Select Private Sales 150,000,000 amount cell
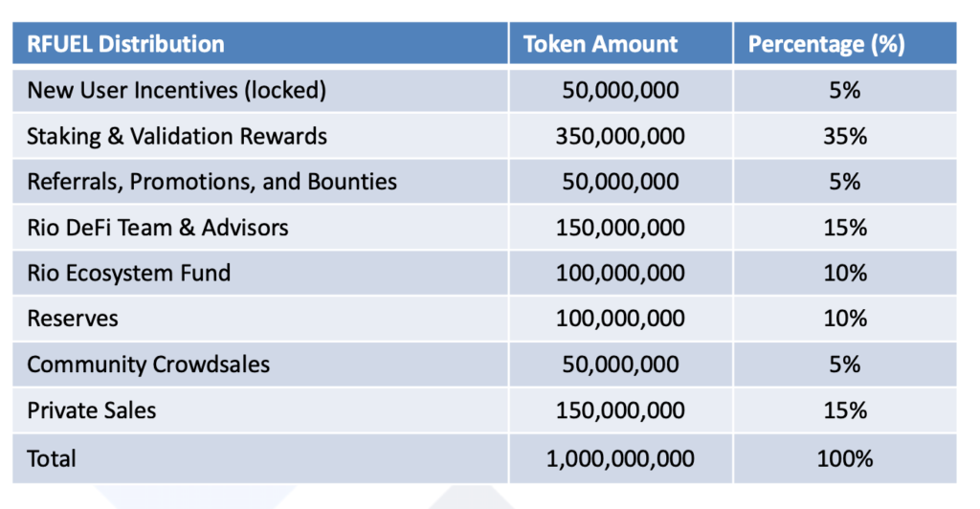This screenshot has height=509, width=980. (x=620, y=410)
